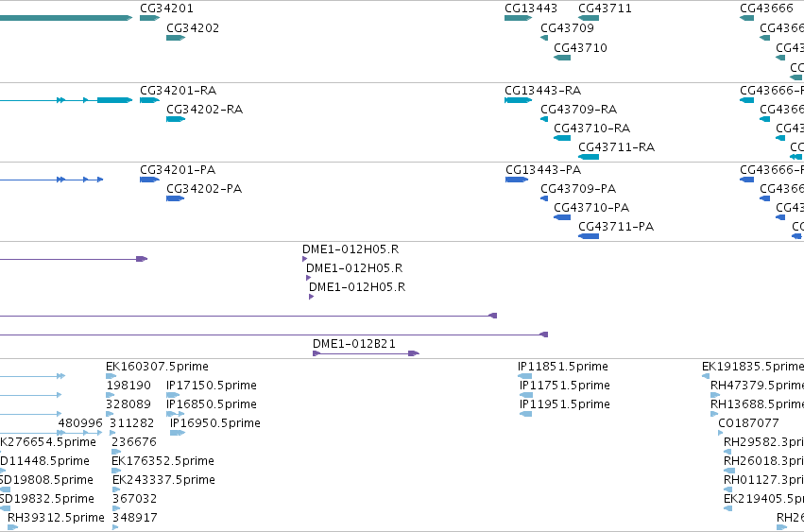Click EST label CO187077
This screenshot has width=804, height=532.
coord(748,423)
